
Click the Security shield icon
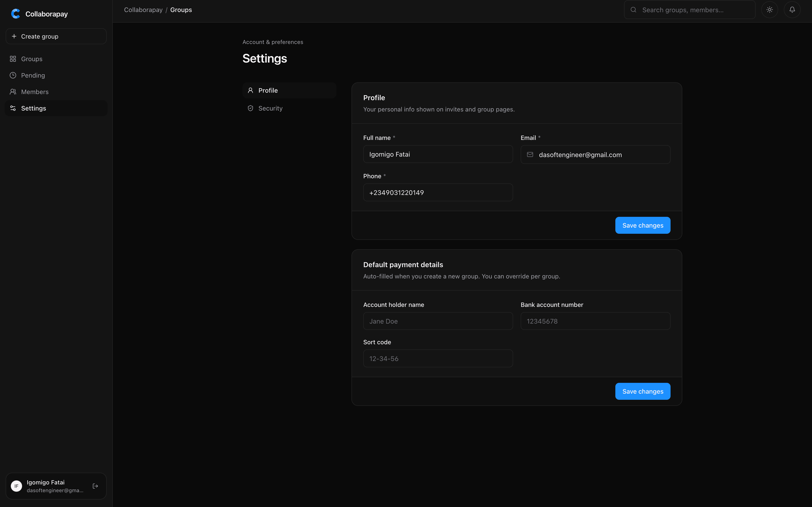pos(250,108)
